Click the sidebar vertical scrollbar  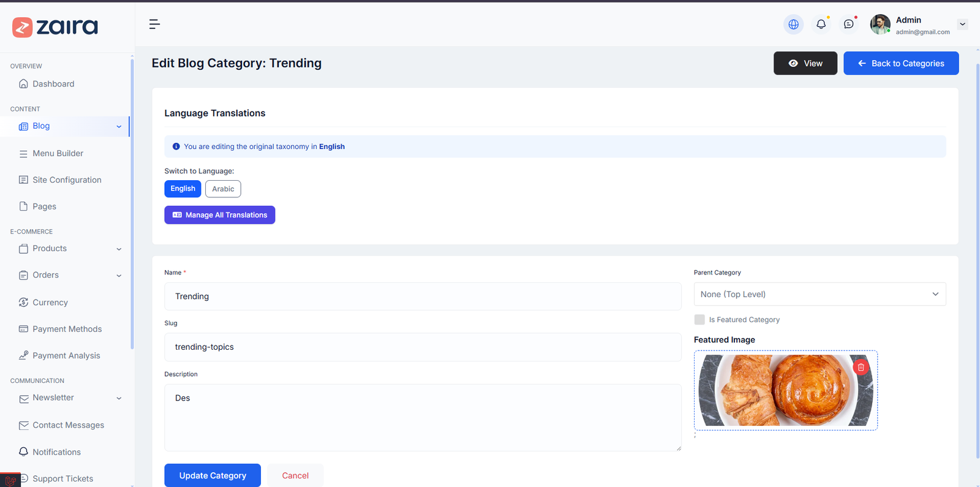coord(132,202)
